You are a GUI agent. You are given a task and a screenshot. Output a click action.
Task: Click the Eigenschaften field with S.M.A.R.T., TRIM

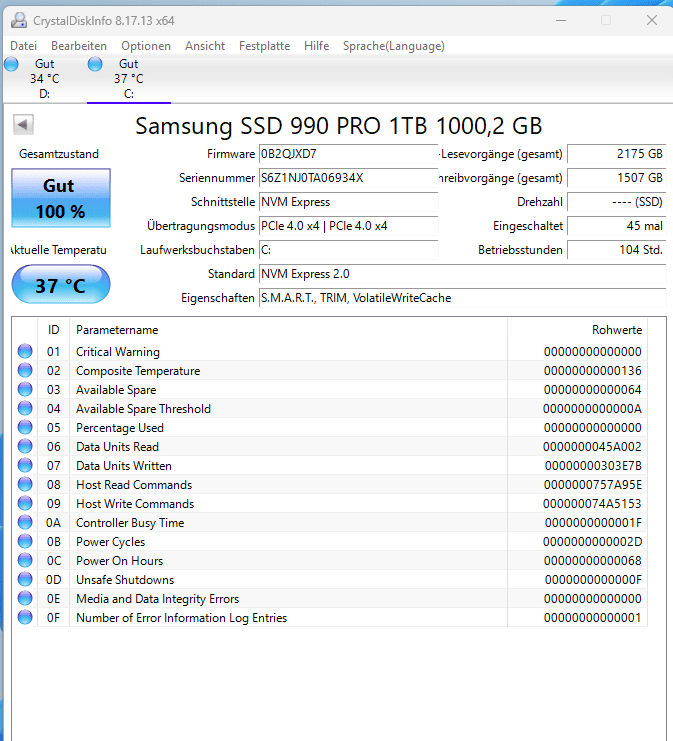point(463,298)
